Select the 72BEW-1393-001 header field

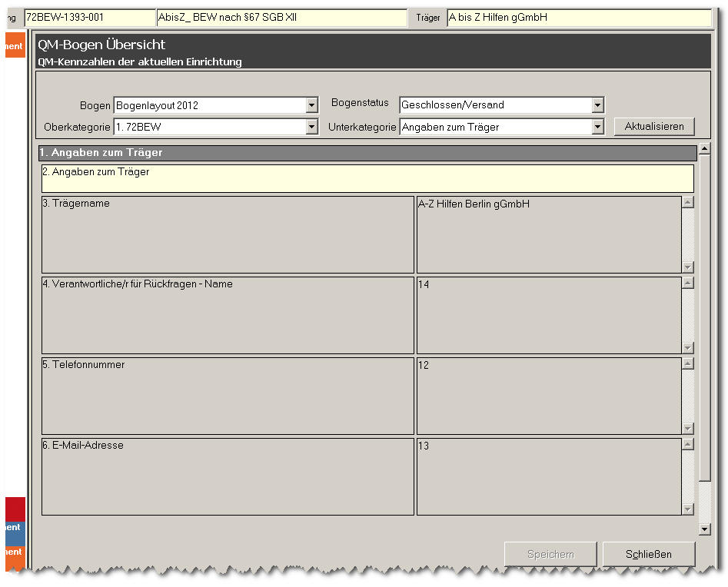[88, 18]
